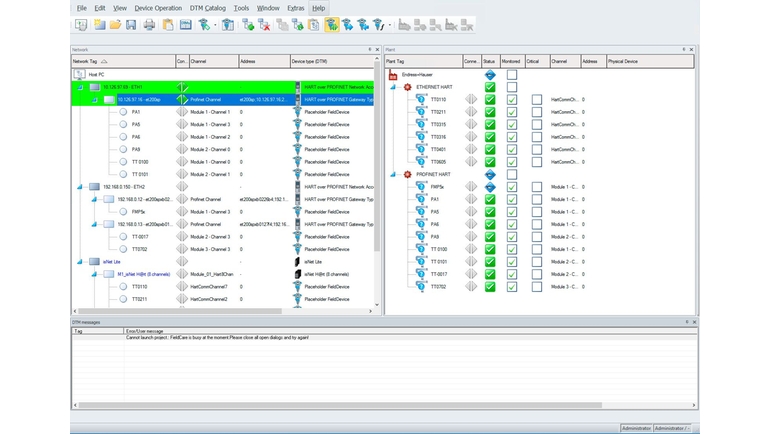Image resolution: width=771 pixels, height=434 pixels.
Task: Click the Host PC icon in Network tree
Action: (80, 74)
